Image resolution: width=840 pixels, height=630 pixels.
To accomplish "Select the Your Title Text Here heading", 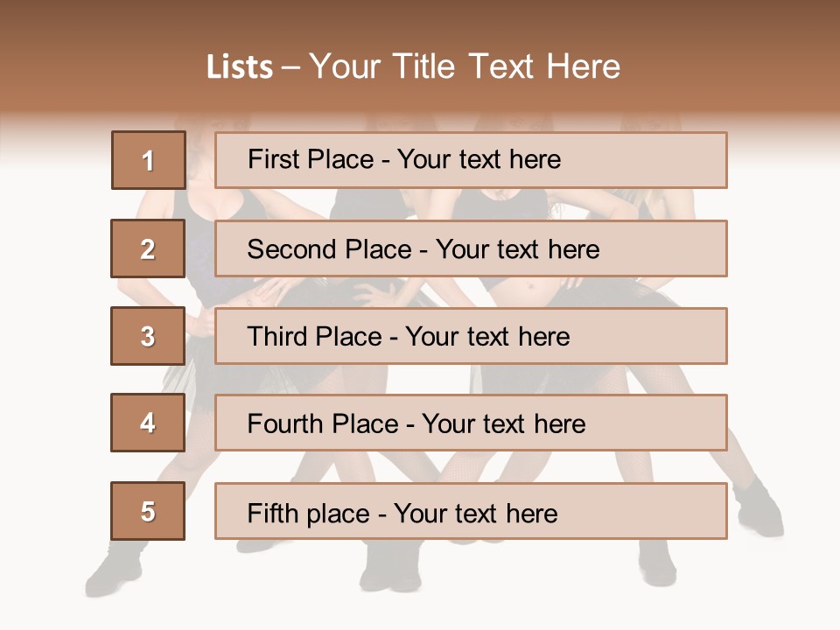I will [x=465, y=66].
